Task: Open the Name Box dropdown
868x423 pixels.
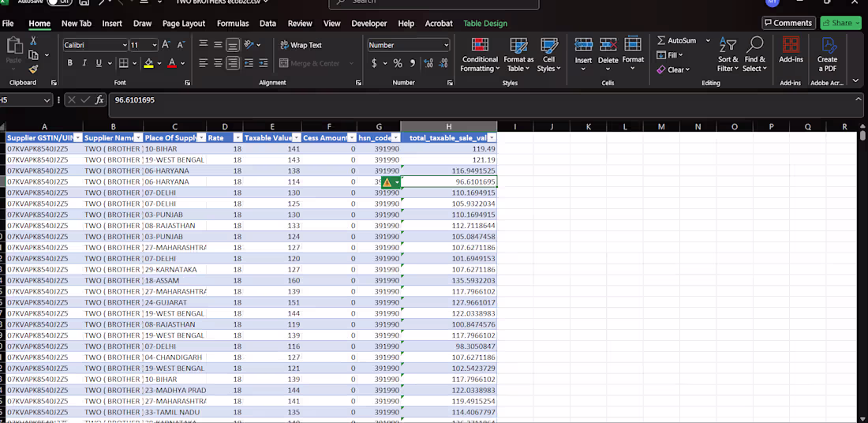Action: (47, 100)
